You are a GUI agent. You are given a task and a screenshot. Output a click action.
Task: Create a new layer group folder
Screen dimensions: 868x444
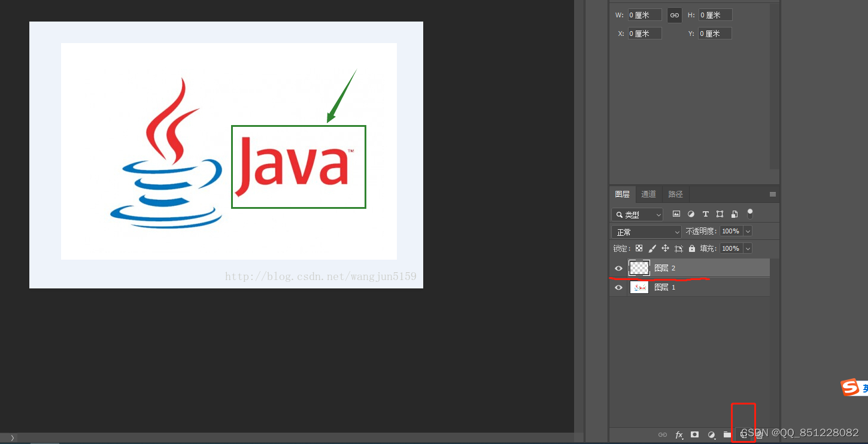point(727,435)
